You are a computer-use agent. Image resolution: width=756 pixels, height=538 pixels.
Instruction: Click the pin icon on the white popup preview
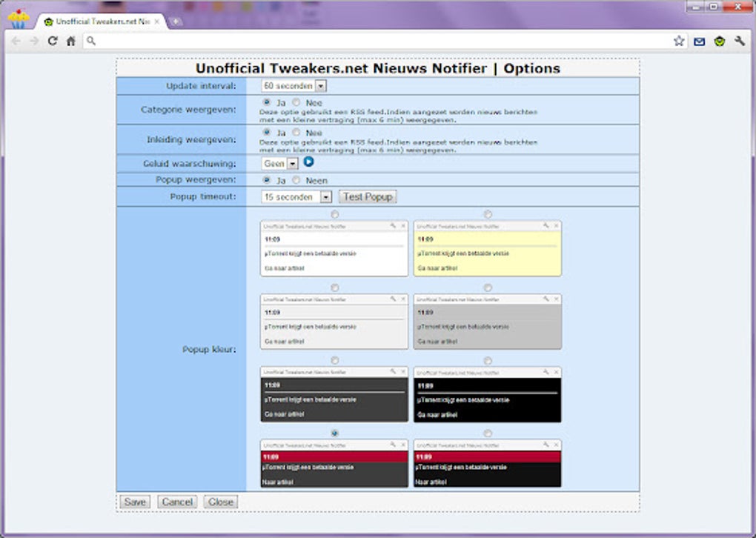coord(391,225)
